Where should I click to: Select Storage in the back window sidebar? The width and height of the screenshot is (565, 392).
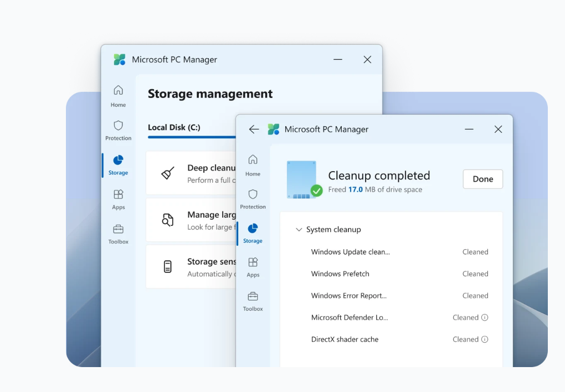click(x=118, y=165)
